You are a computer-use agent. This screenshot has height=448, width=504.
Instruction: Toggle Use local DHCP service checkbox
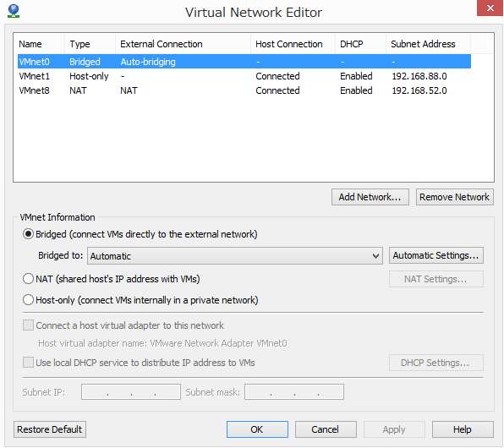pyautogui.click(x=28, y=363)
